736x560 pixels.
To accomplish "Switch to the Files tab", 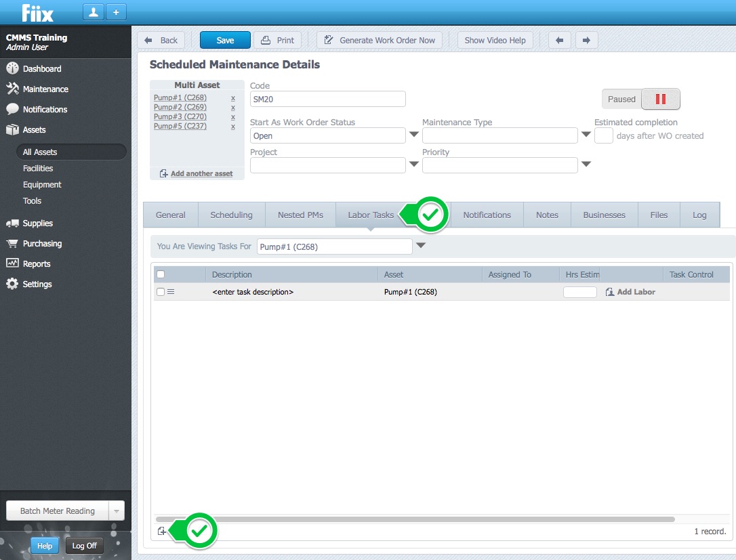I will point(659,215).
